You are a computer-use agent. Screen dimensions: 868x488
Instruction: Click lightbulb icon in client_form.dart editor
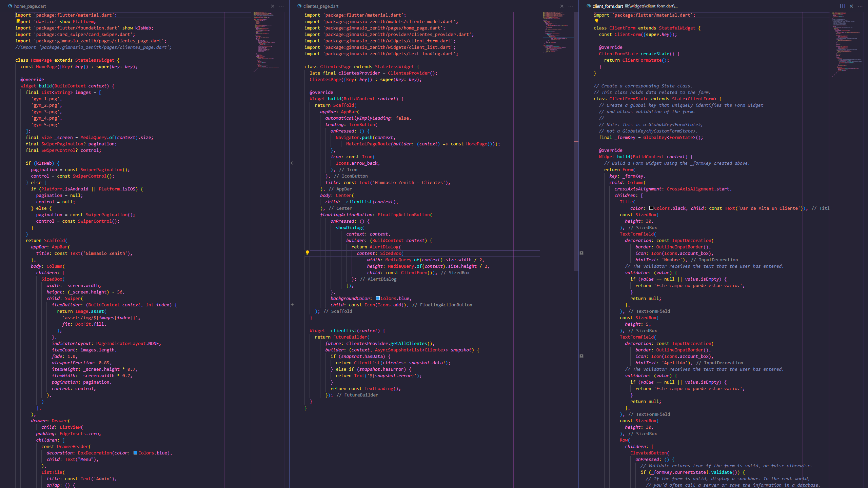(596, 21)
